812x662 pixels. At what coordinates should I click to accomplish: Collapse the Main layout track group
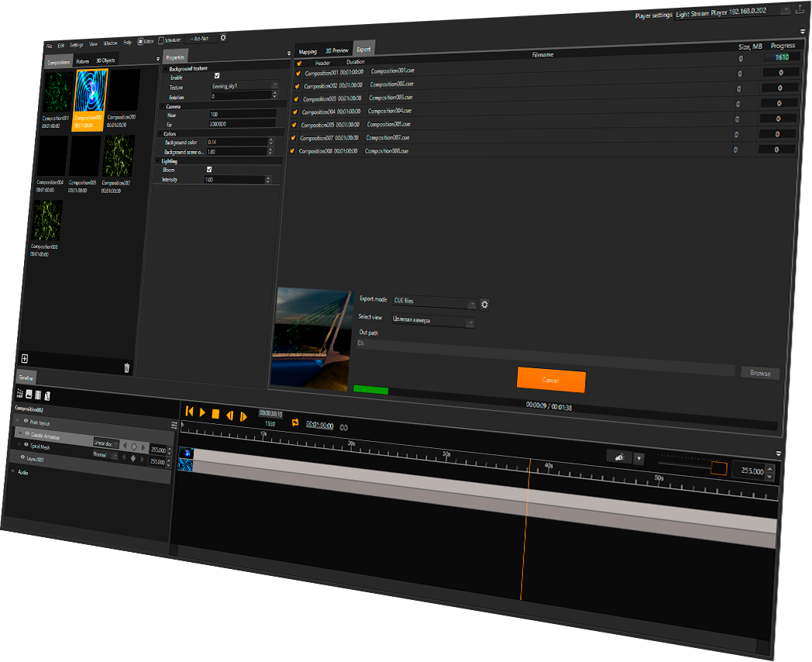click(x=18, y=420)
